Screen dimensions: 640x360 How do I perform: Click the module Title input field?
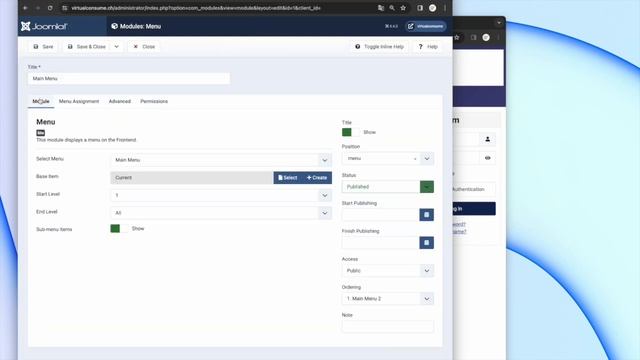click(129, 78)
